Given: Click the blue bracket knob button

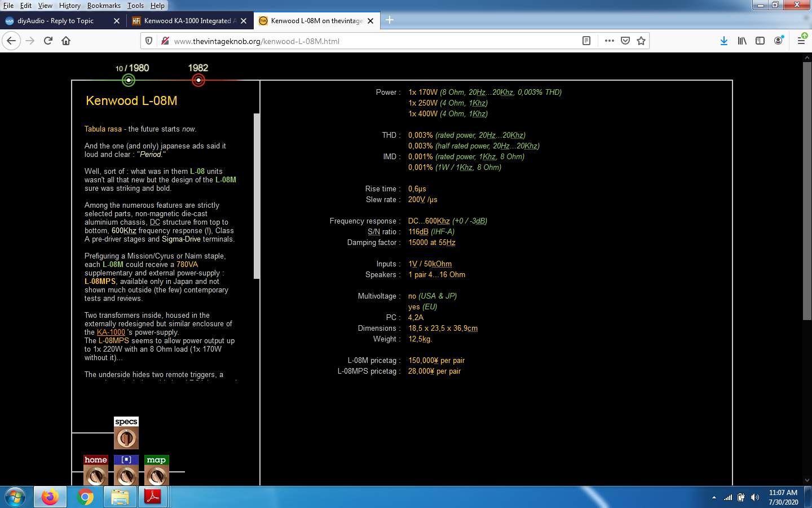Looking at the screenshot, I should pyautogui.click(x=126, y=470).
